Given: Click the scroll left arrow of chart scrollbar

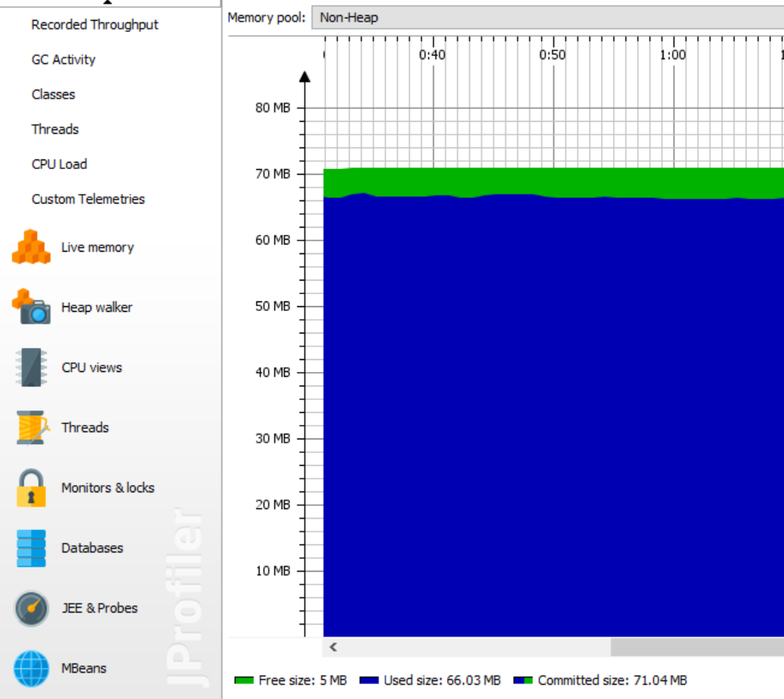Looking at the screenshot, I should pyautogui.click(x=333, y=647).
